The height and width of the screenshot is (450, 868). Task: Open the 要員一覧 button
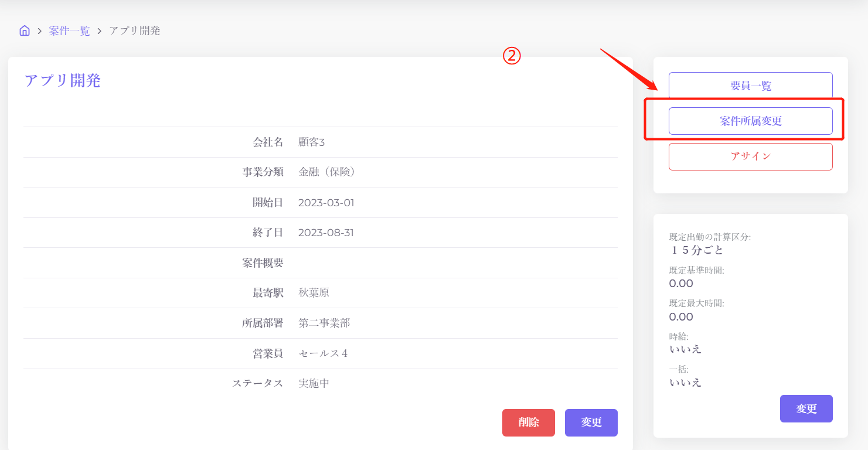750,86
